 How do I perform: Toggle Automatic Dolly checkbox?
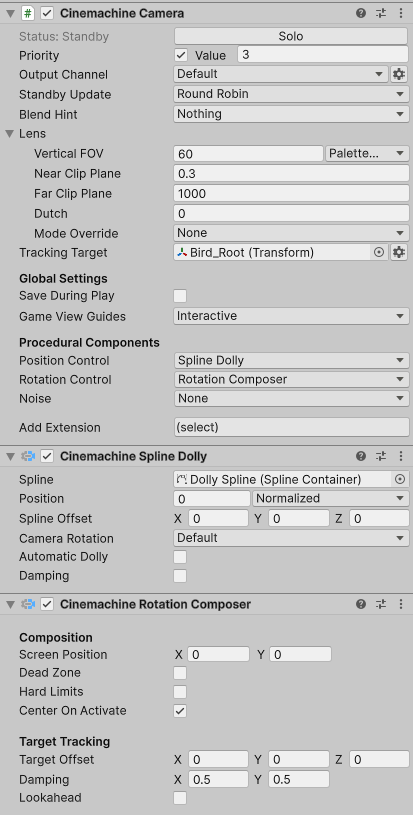(180, 557)
